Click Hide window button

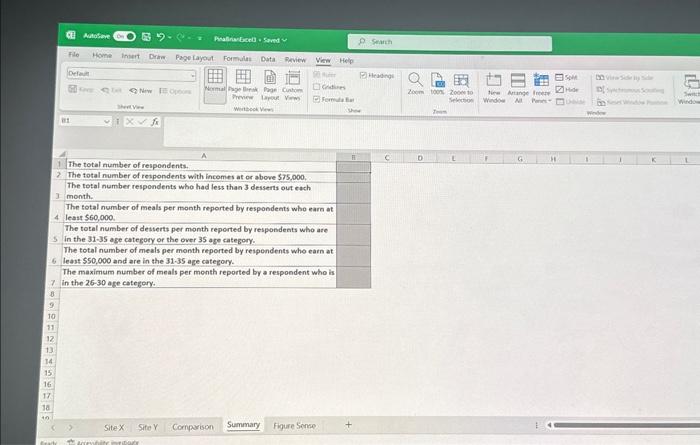coord(567,89)
